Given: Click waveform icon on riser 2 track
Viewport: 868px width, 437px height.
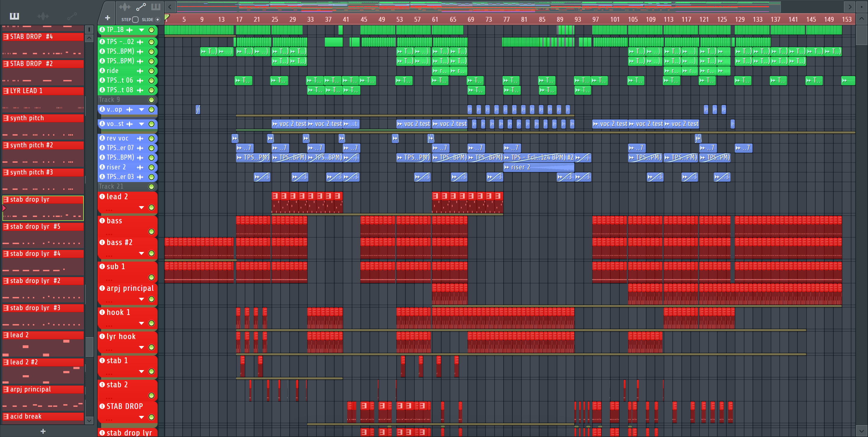Looking at the screenshot, I should tap(140, 167).
